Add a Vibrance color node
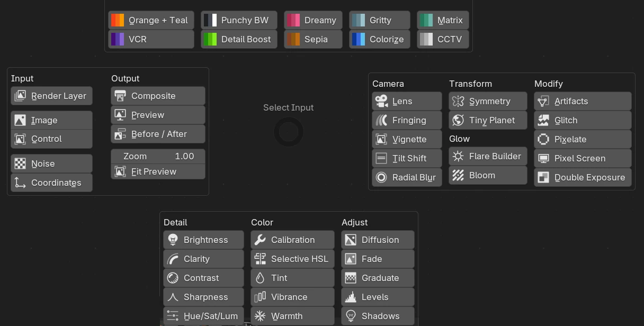The height and width of the screenshot is (326, 644). point(292,297)
